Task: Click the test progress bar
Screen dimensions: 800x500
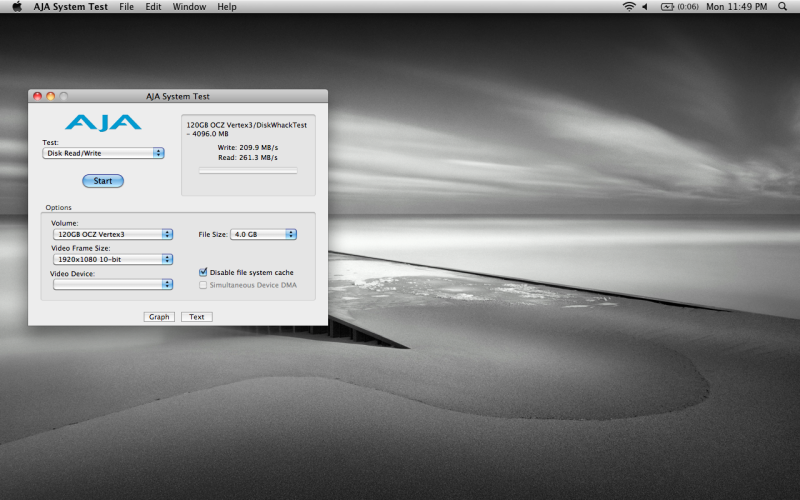Action: point(248,171)
